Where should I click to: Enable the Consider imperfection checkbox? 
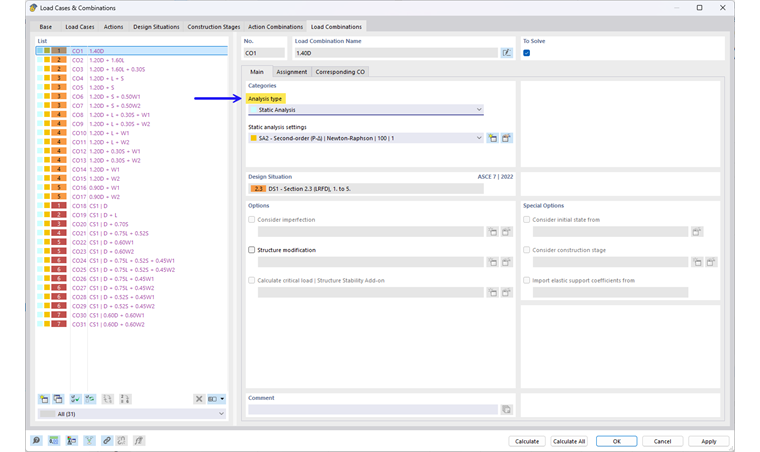pos(252,219)
